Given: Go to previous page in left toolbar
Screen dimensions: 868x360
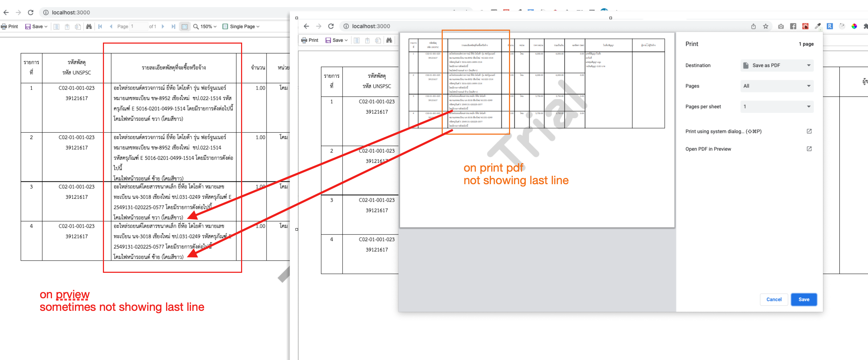Looking at the screenshot, I should click(x=111, y=27).
